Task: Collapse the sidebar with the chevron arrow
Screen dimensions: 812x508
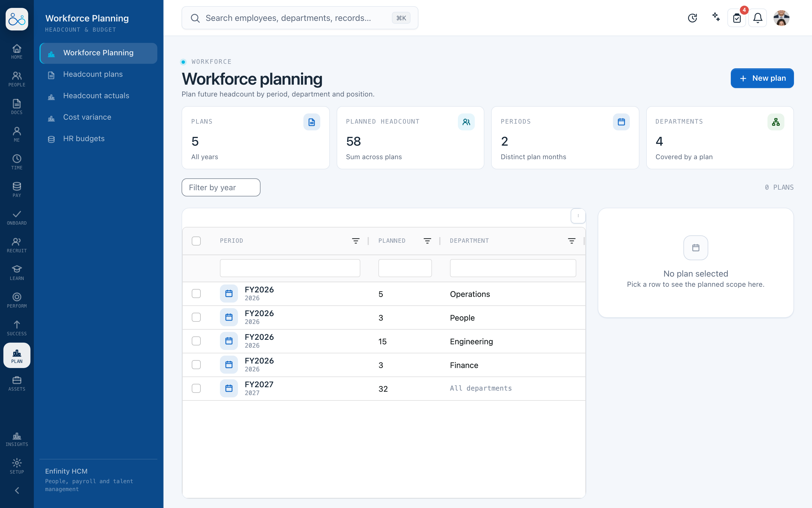Action: [17, 491]
